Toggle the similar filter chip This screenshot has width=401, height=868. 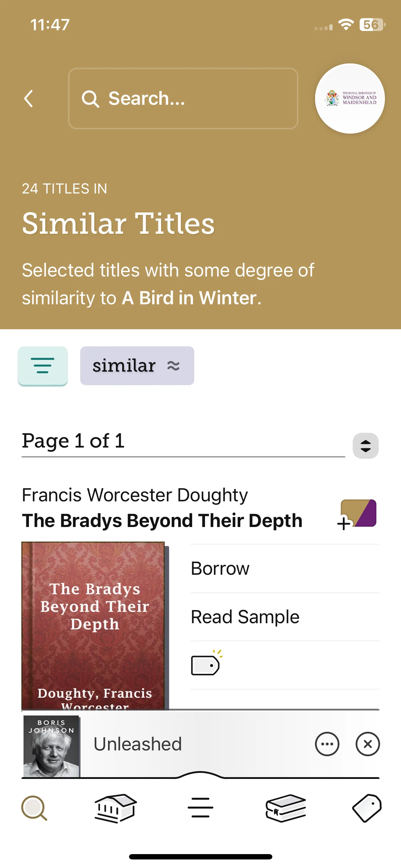pyautogui.click(x=137, y=366)
